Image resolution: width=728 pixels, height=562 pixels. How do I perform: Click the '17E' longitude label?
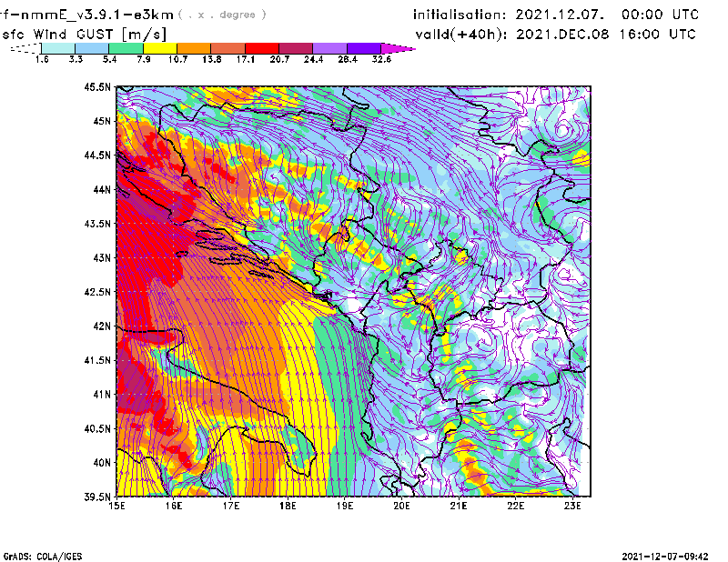(231, 506)
